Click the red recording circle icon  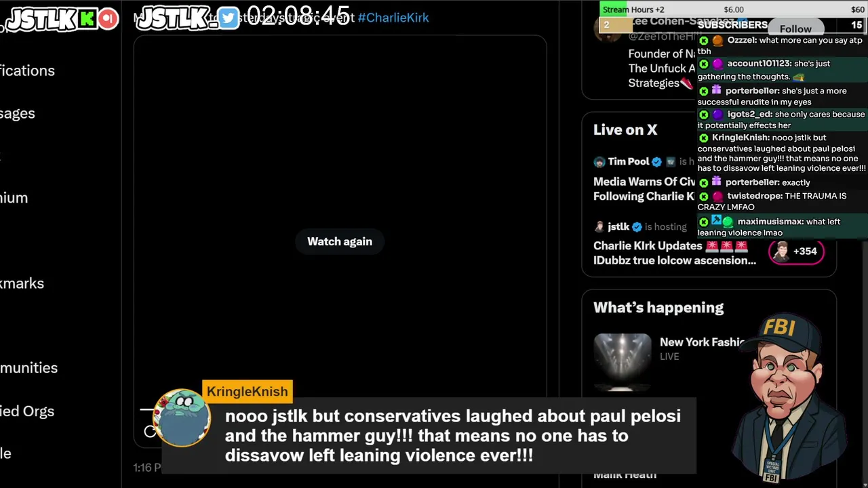coord(108,18)
